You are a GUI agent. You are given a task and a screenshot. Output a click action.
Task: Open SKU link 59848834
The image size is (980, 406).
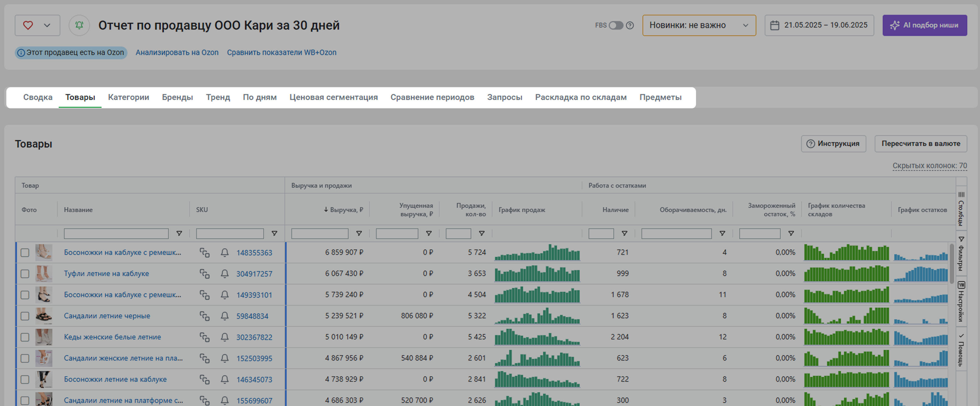(x=252, y=316)
